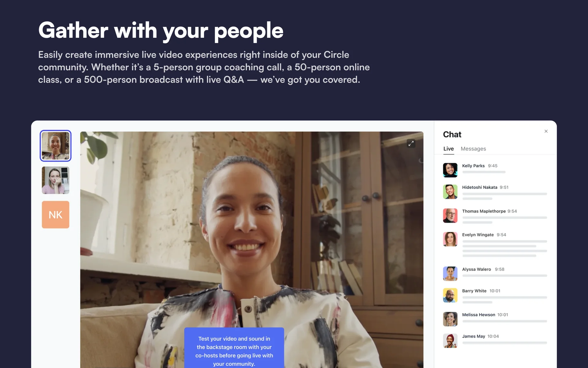Expand the video to fullscreen

click(411, 143)
